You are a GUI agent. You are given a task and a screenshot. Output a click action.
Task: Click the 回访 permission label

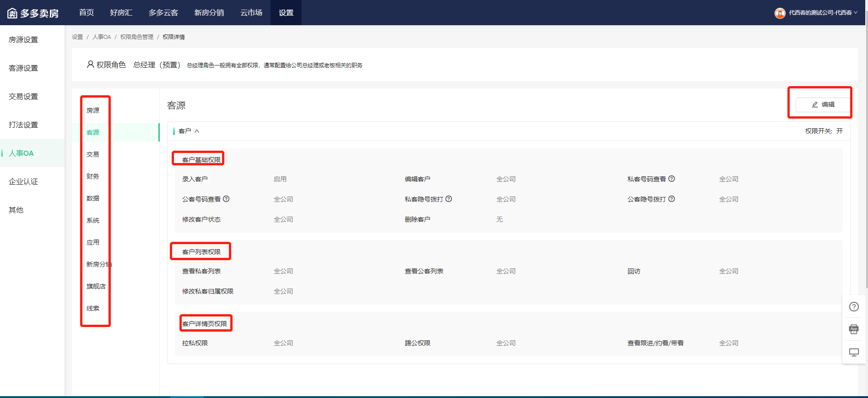click(x=634, y=271)
